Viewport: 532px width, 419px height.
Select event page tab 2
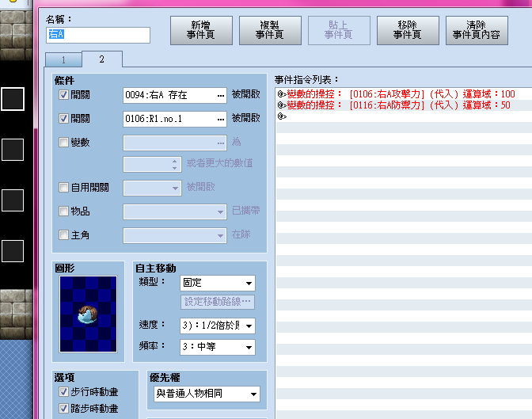102,59
